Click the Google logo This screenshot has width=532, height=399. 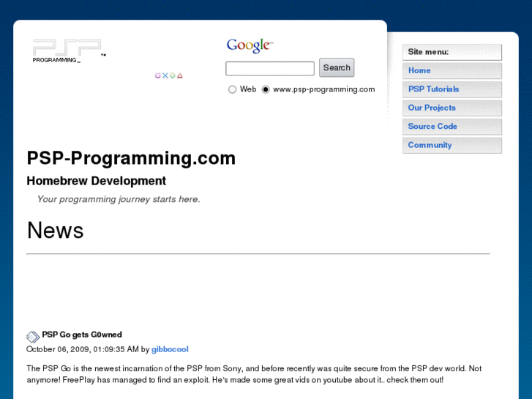click(x=250, y=46)
